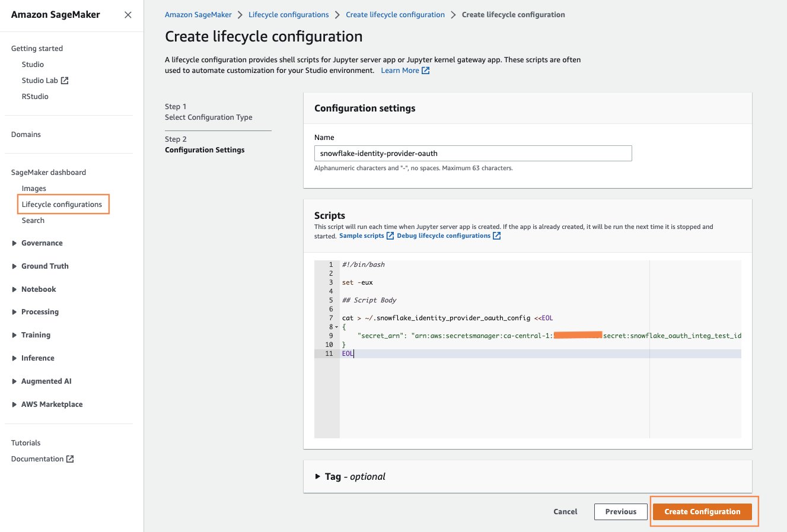This screenshot has width=787, height=532.
Task: Click external link icon beside Studio Lab
Action: click(65, 81)
